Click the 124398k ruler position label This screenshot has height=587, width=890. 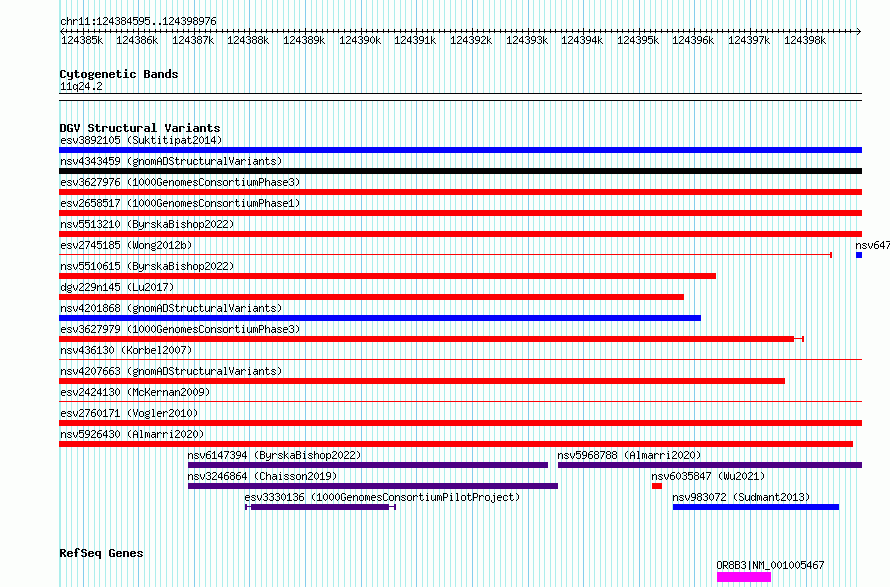pos(805,40)
